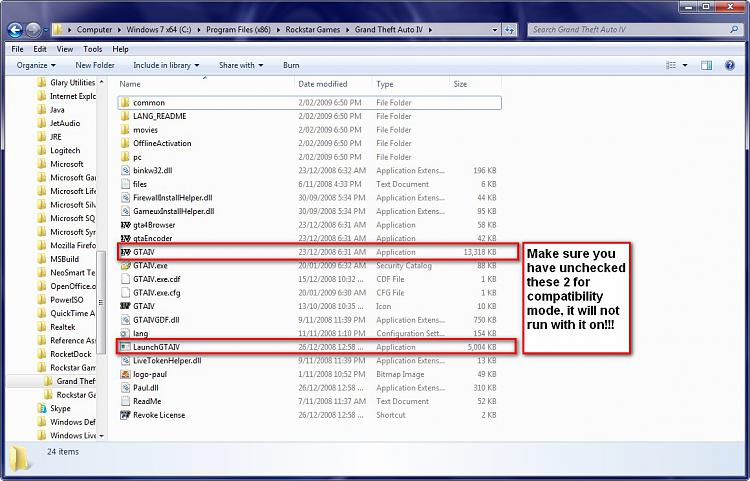Sort by the Type column header
This screenshot has height=481, width=750.
(x=410, y=84)
